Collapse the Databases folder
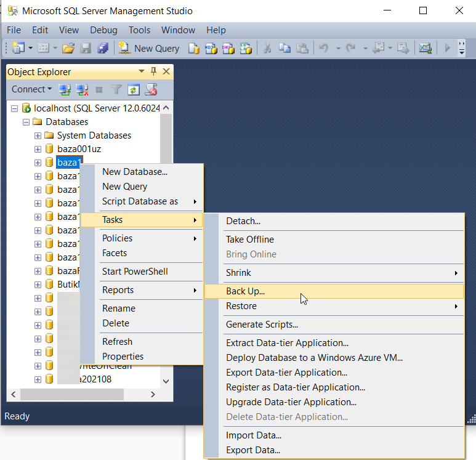Image resolution: width=476 pixels, height=460 pixels. click(26, 122)
